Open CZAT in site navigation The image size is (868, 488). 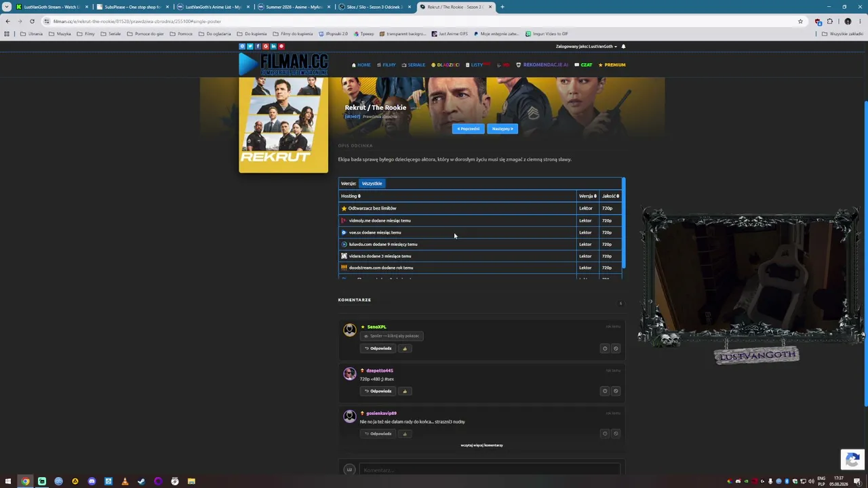pos(583,65)
